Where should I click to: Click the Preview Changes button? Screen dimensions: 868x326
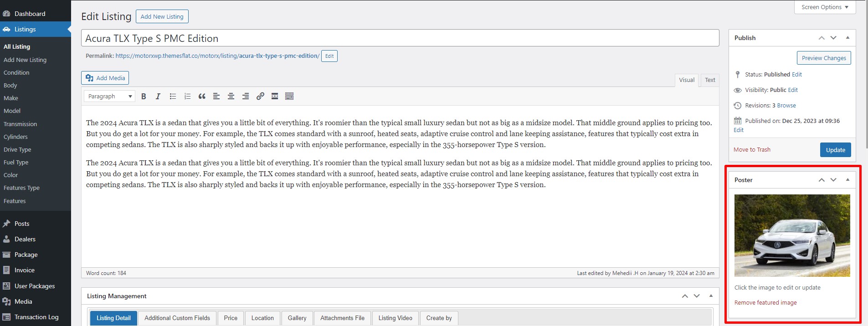pyautogui.click(x=824, y=58)
